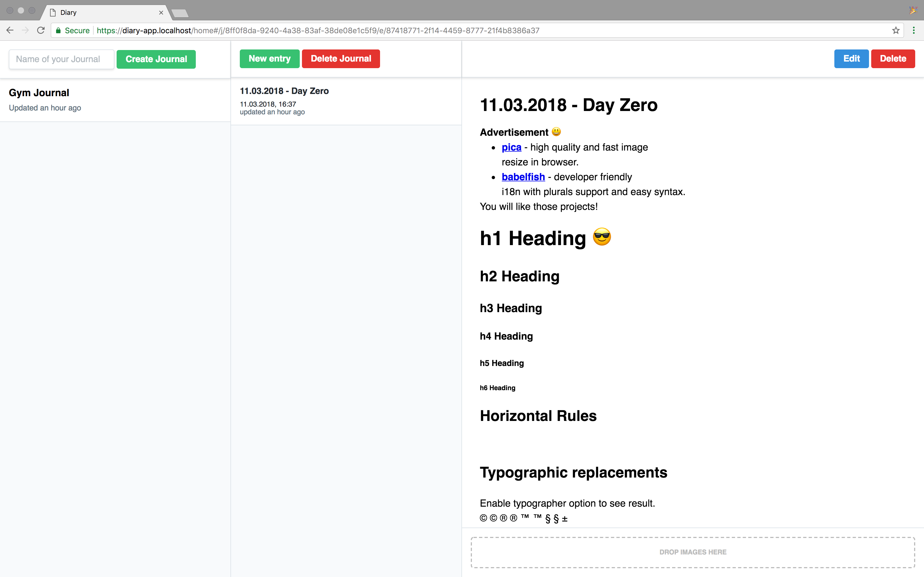Delete the Day Zero entry

pos(893,58)
